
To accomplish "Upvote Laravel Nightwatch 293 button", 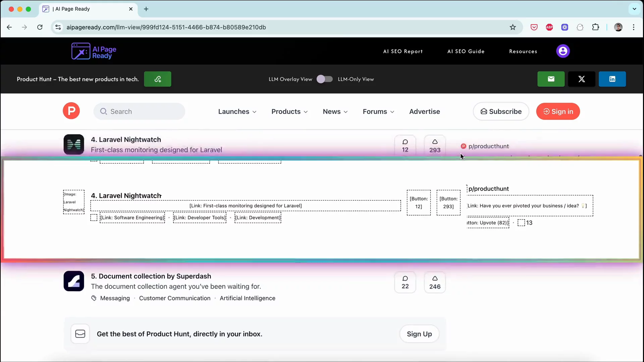I will pyautogui.click(x=435, y=146).
